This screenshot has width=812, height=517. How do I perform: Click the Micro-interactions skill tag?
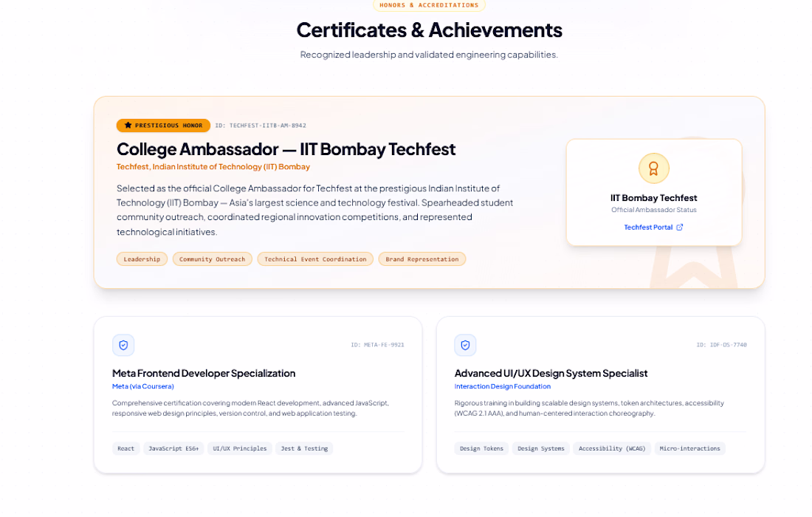(x=689, y=448)
